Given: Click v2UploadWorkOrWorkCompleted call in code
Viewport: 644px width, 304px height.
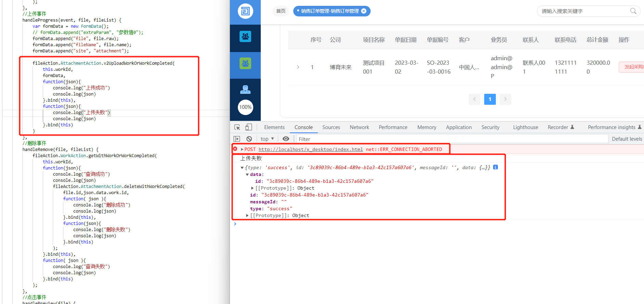Looking at the screenshot, I should (x=138, y=63).
